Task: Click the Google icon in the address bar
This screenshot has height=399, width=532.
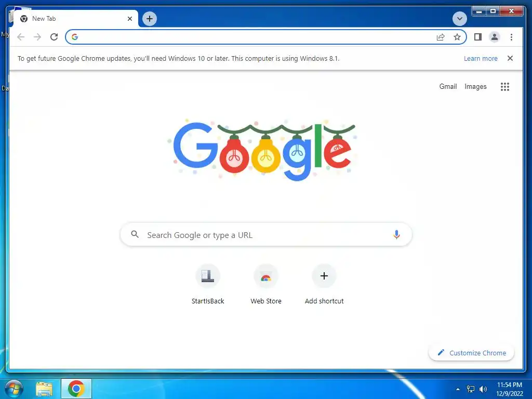Action: pos(75,37)
